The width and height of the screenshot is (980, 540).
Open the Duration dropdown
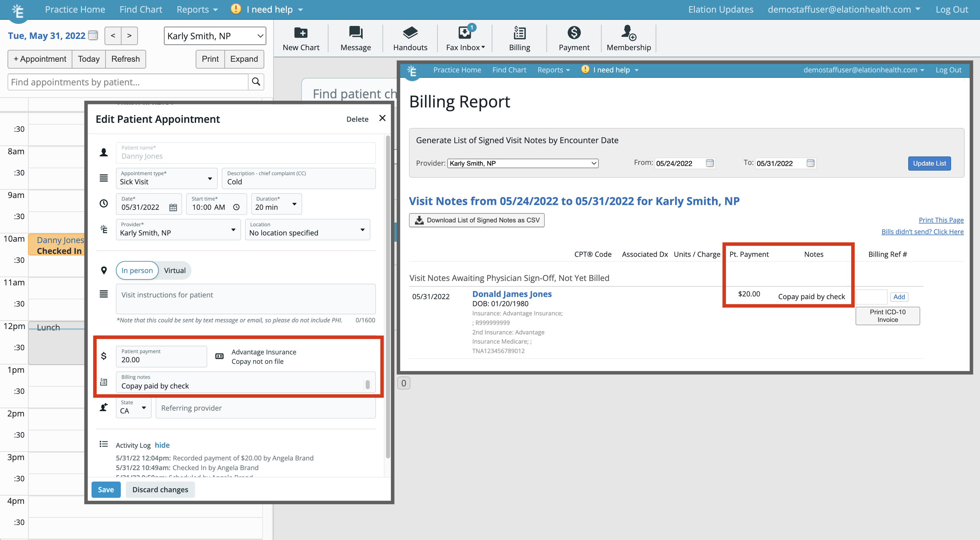tap(276, 204)
